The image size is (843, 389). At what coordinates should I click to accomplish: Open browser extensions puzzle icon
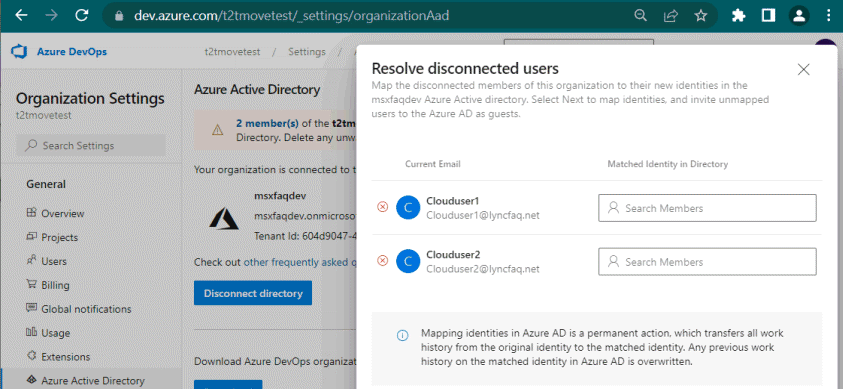(x=739, y=16)
